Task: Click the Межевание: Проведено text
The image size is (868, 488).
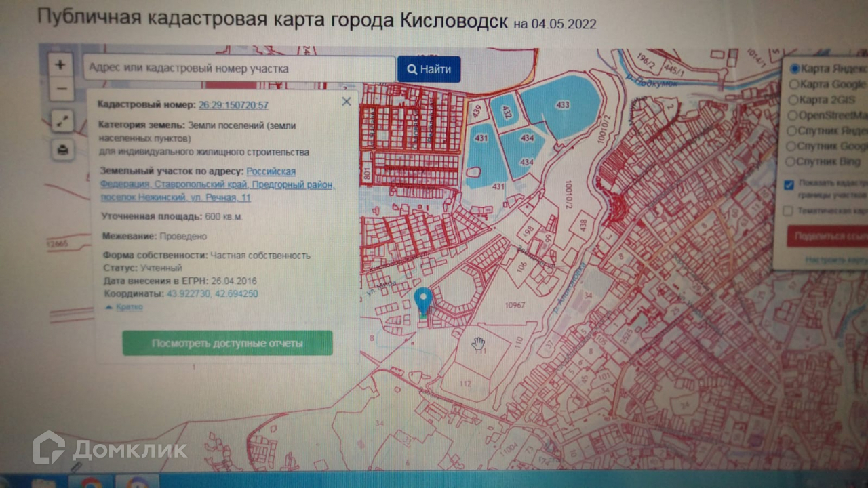Action: click(155, 236)
